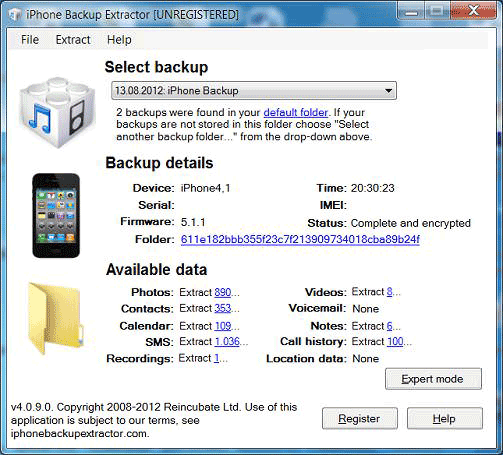The width and height of the screenshot is (503, 455).
Task: Click the iTunes backup cube icon
Action: (x=57, y=112)
